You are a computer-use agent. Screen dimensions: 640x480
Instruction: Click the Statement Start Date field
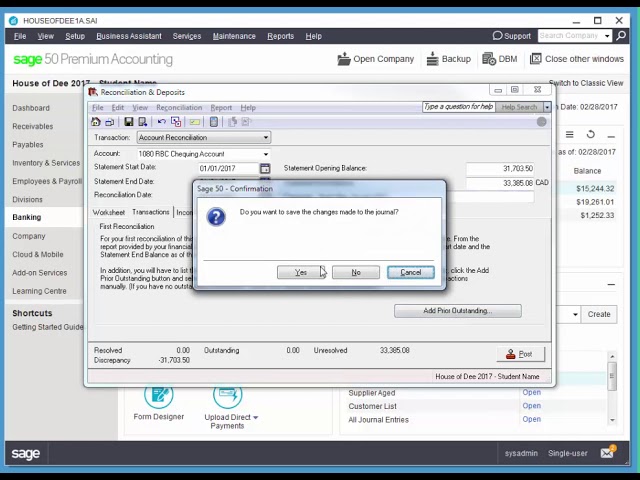(x=228, y=168)
